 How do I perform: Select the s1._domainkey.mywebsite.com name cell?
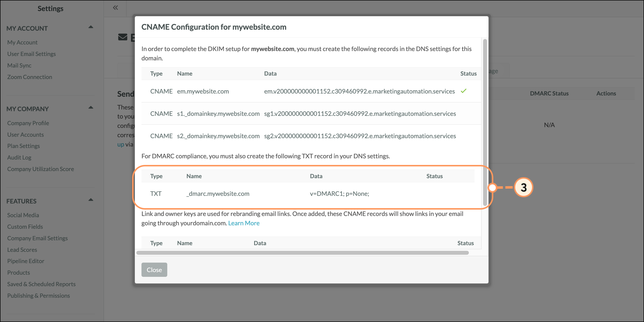[x=218, y=114]
